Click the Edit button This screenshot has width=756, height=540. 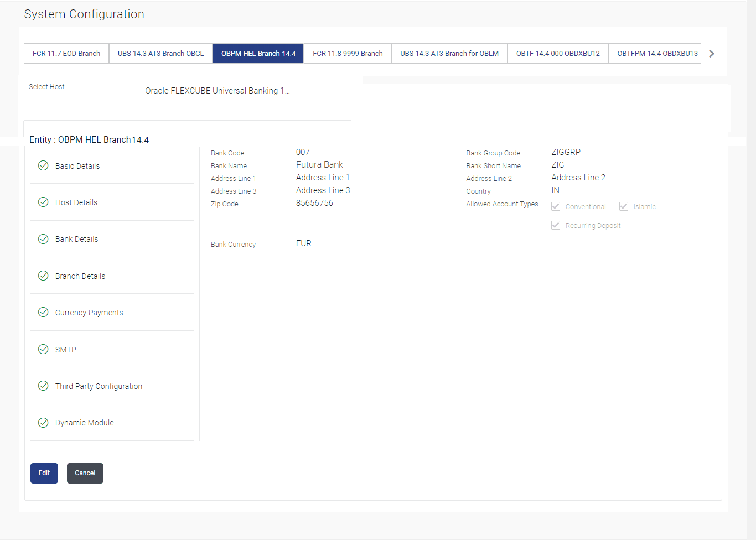[x=44, y=473]
